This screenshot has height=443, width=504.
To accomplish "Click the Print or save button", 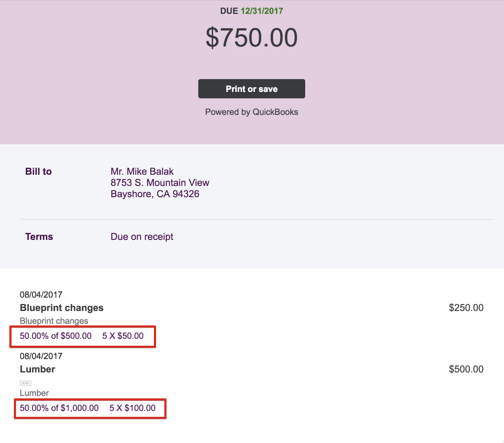I will coord(251,89).
